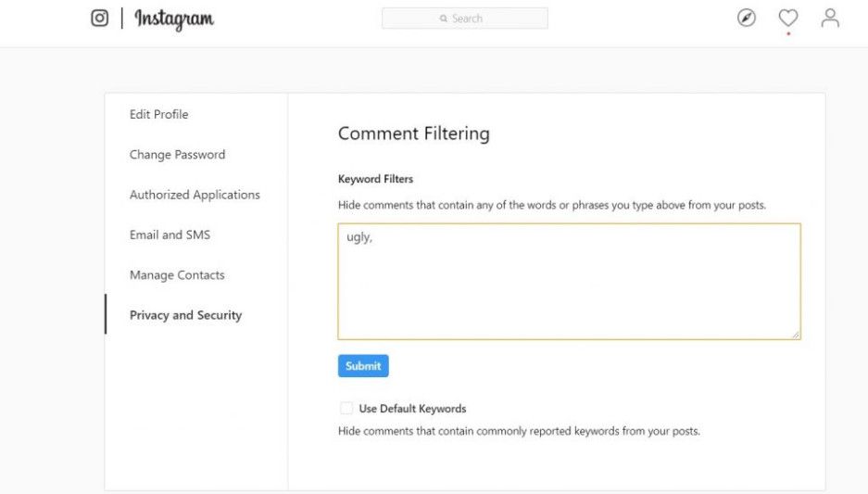The image size is (868, 494).
Task: Go to Authorized Applications section
Action: click(x=195, y=195)
